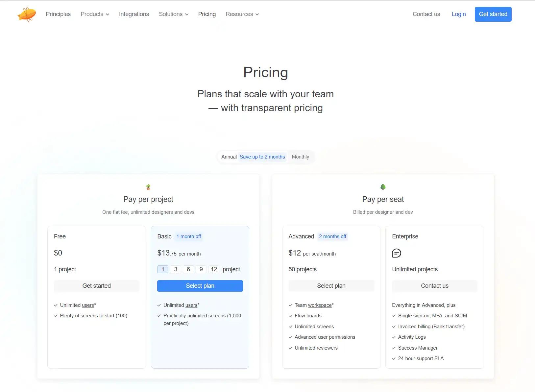535x392 pixels.
Task: Select plan for the Basic tier
Action: coord(200,285)
